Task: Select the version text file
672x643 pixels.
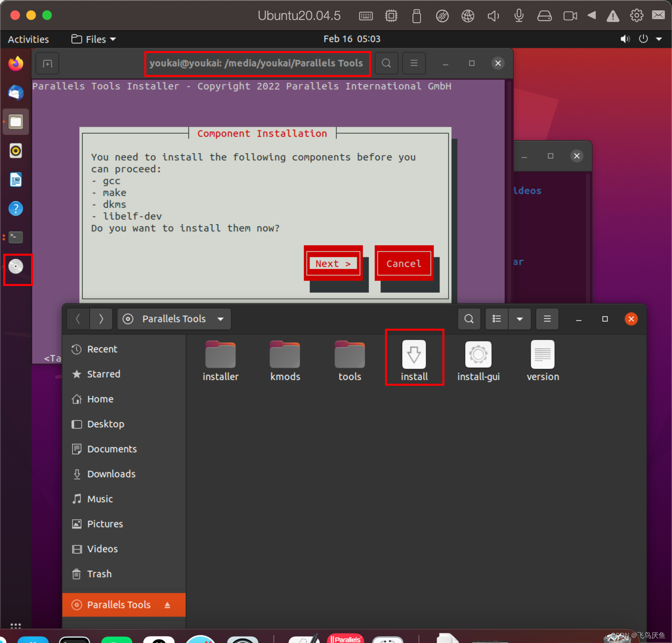Action: 543,361
